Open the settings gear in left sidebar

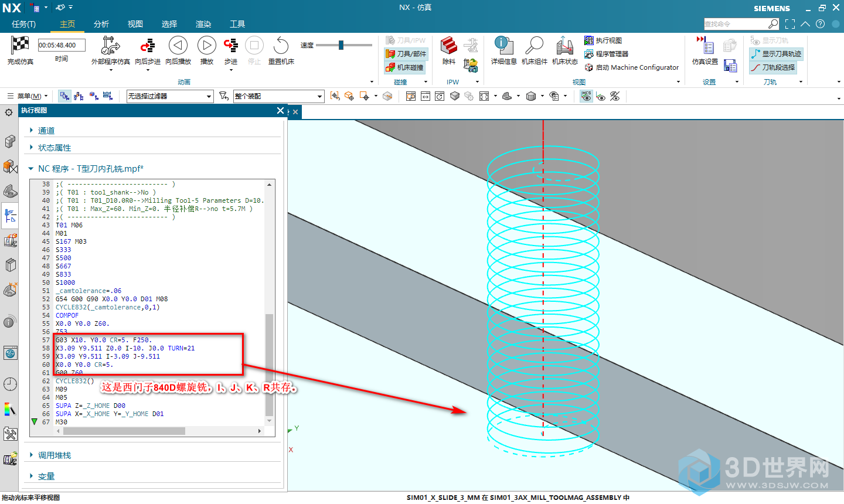tap(9, 113)
